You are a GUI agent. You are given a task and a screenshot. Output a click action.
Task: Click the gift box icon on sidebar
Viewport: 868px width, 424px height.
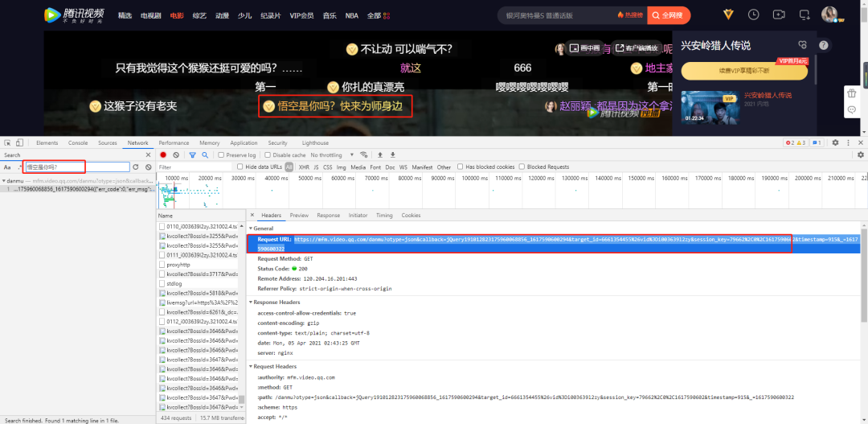coord(851,93)
